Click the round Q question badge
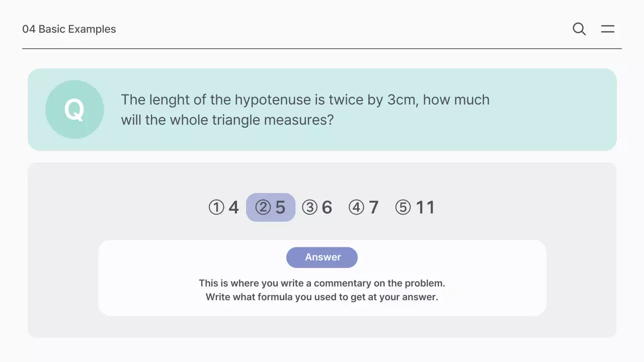 74,110
